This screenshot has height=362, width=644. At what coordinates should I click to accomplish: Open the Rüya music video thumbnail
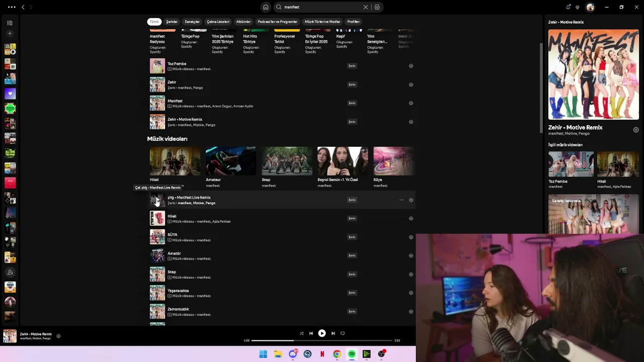[394, 161]
